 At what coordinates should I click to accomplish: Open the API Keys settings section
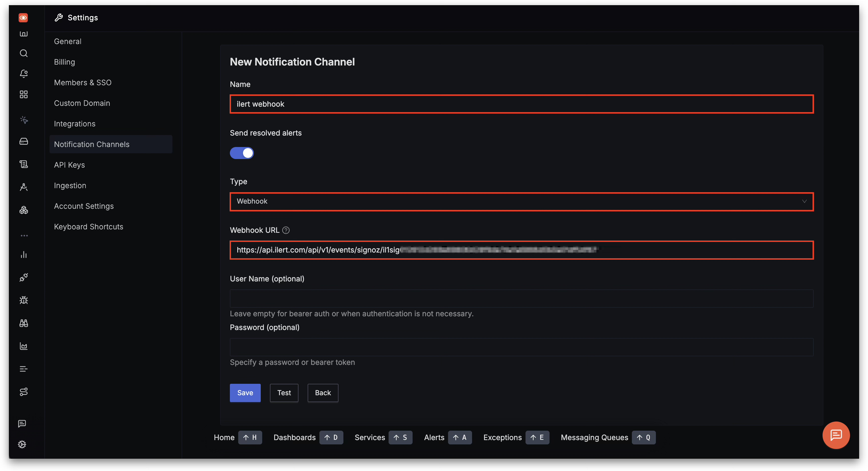coord(69,165)
